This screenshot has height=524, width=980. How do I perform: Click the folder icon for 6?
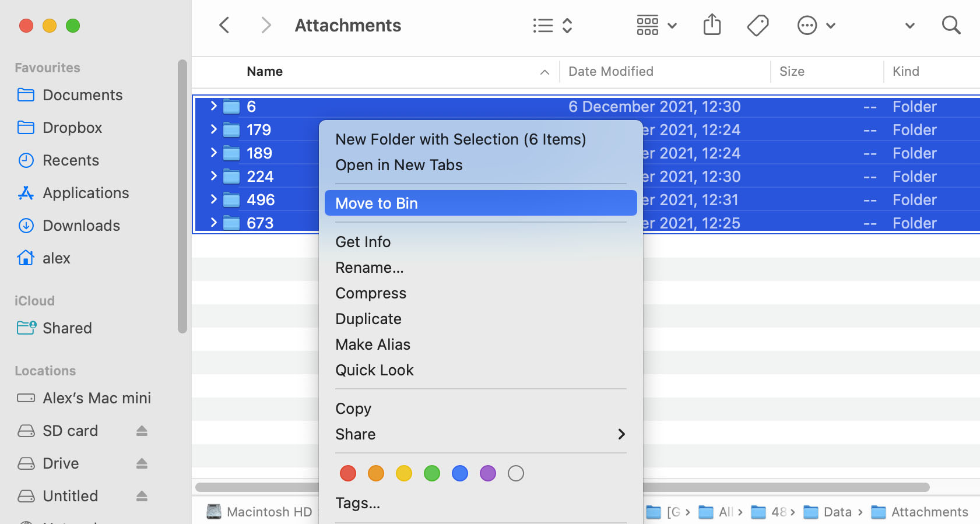231,107
